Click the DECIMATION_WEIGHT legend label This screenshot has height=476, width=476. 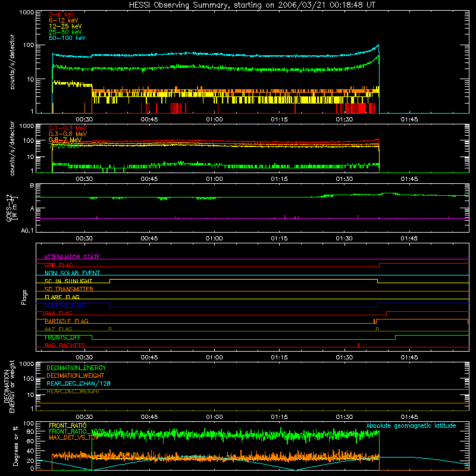76,375
